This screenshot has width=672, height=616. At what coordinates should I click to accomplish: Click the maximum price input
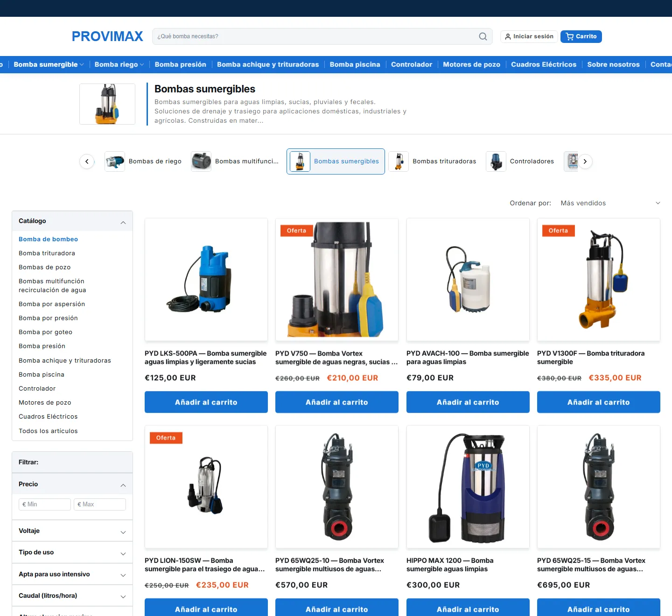(100, 504)
